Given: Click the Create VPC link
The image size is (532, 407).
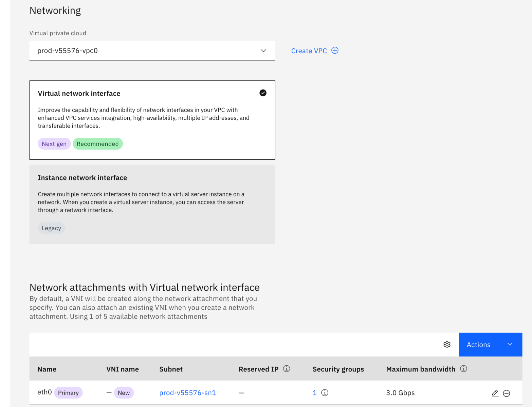Looking at the screenshot, I should point(309,51).
